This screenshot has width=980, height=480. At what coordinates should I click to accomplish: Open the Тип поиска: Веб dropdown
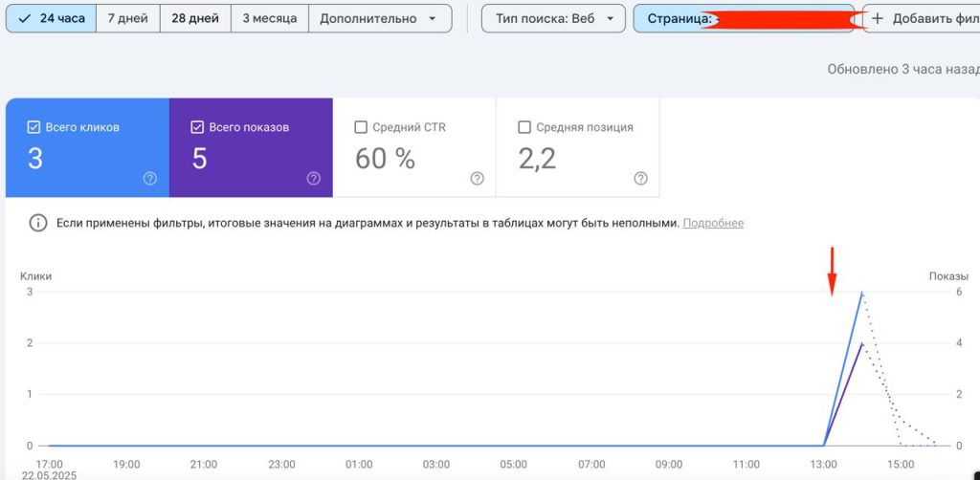tap(553, 19)
